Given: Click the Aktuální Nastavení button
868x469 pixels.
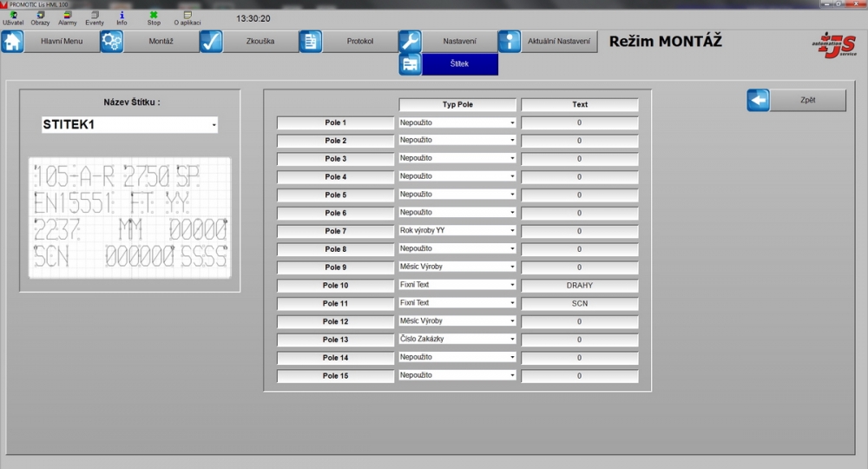Looking at the screenshot, I should (x=559, y=42).
